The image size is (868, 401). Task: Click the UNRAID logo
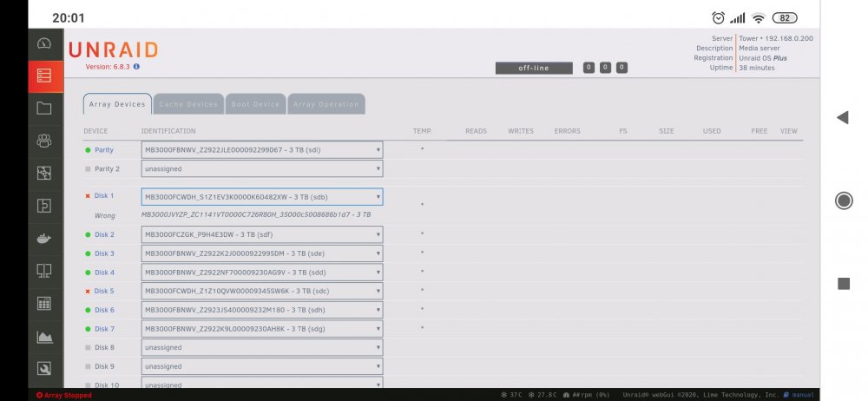(x=114, y=49)
